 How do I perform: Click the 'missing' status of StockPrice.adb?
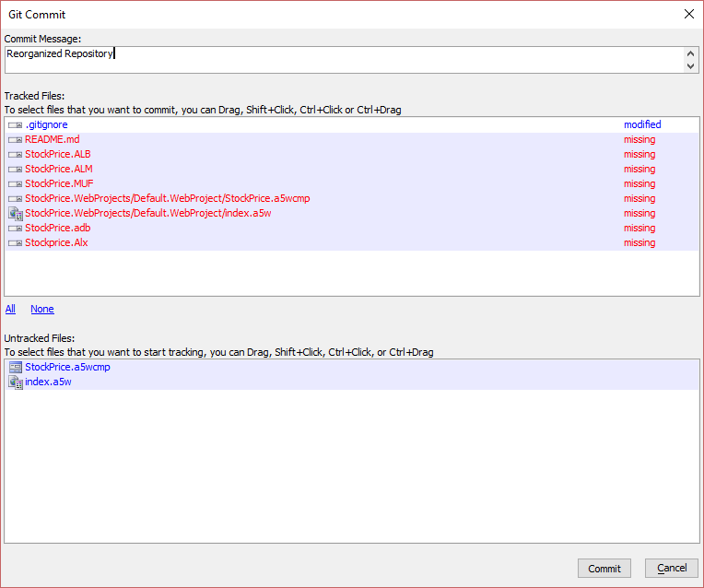point(639,228)
